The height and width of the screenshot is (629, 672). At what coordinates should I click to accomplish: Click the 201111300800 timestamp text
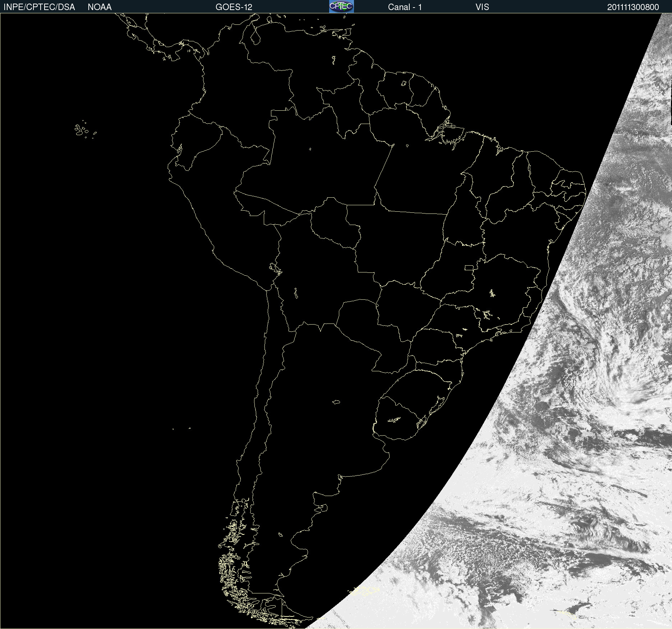pyautogui.click(x=633, y=7)
